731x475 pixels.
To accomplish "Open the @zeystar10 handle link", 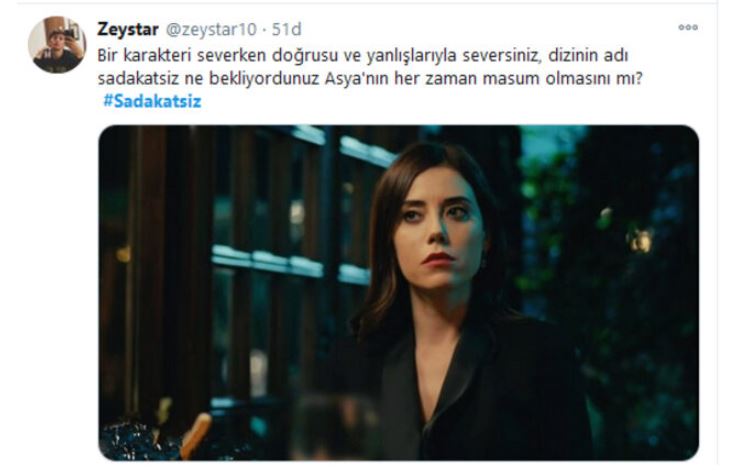I will [211, 29].
